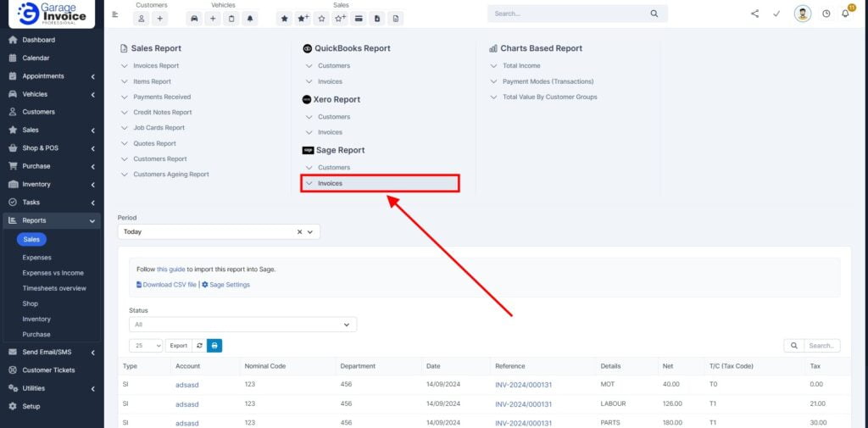Open Total Income chart report

[x=521, y=65]
